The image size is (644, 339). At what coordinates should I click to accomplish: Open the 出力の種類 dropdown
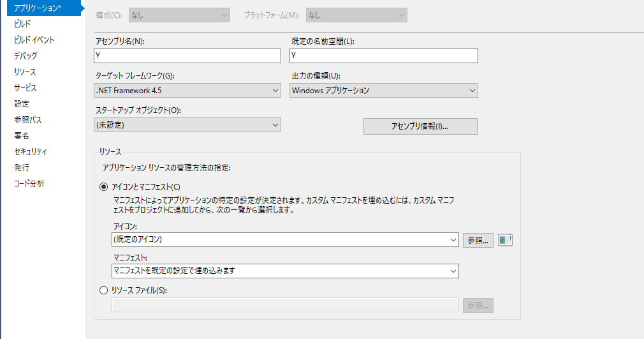[x=384, y=91]
